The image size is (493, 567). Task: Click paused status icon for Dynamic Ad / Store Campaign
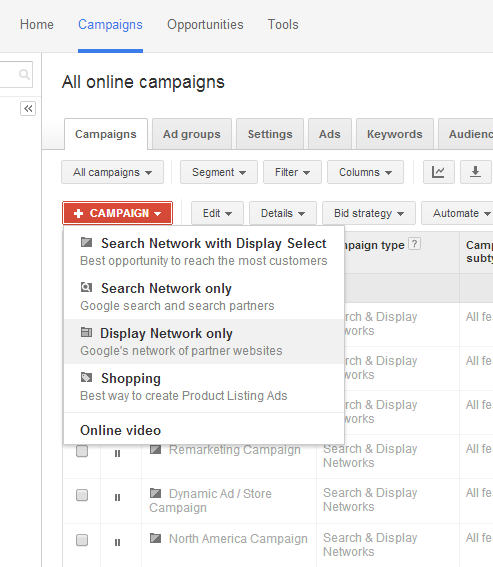pyautogui.click(x=117, y=498)
